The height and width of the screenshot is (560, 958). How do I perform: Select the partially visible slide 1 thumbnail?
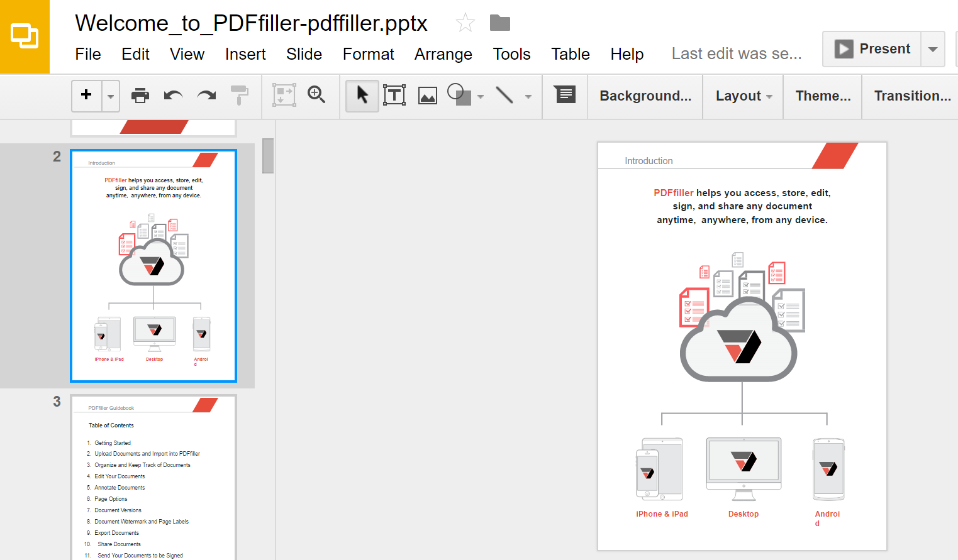pos(153,128)
